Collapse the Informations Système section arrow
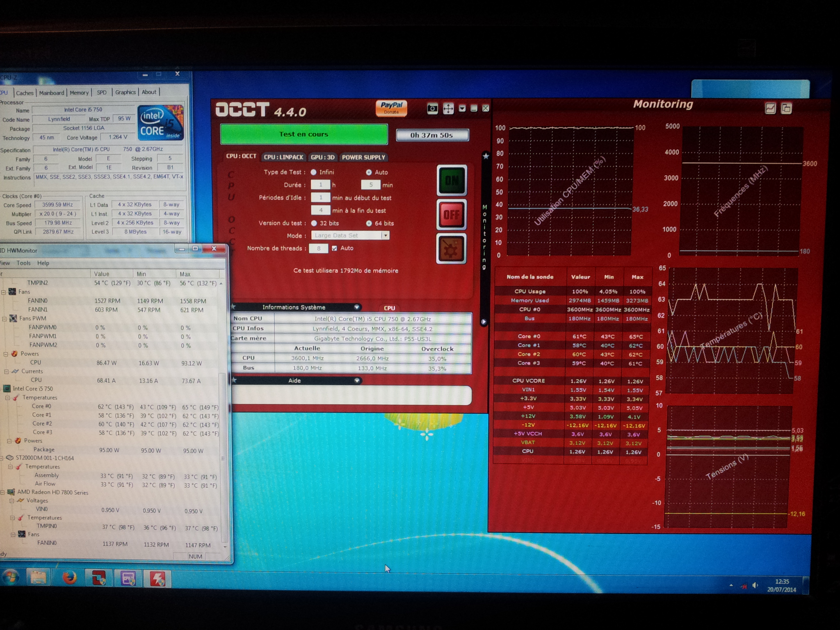Viewport: 840px width, 630px height. (357, 307)
